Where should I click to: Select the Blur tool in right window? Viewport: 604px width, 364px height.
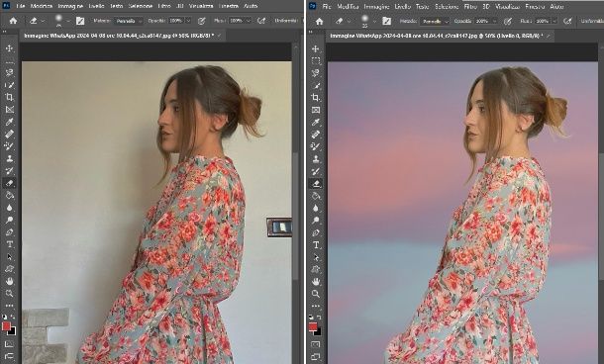point(316,208)
